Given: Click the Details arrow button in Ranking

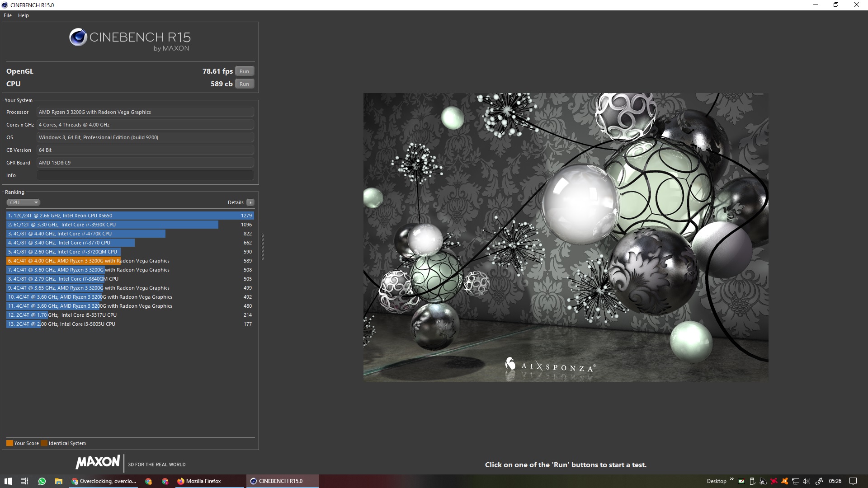Looking at the screenshot, I should 250,202.
